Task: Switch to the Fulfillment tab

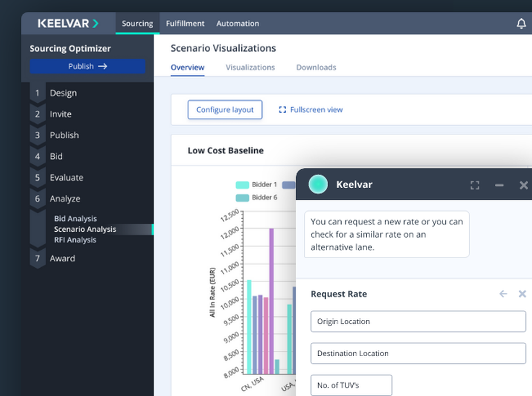Action: (185, 23)
